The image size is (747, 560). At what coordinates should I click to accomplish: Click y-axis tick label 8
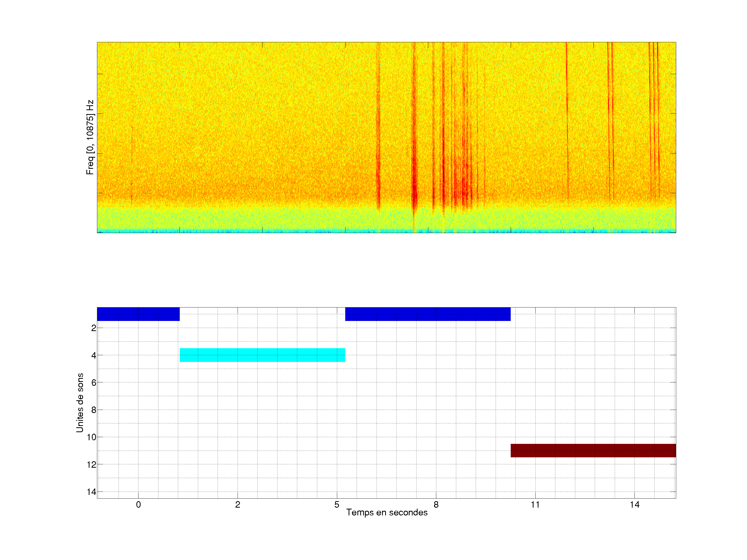point(94,410)
